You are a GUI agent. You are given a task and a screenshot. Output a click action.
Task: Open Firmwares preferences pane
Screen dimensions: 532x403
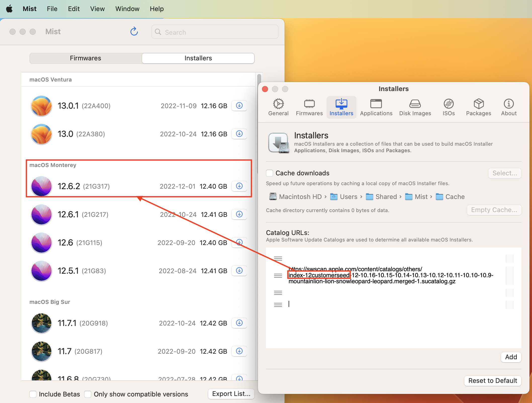click(309, 107)
